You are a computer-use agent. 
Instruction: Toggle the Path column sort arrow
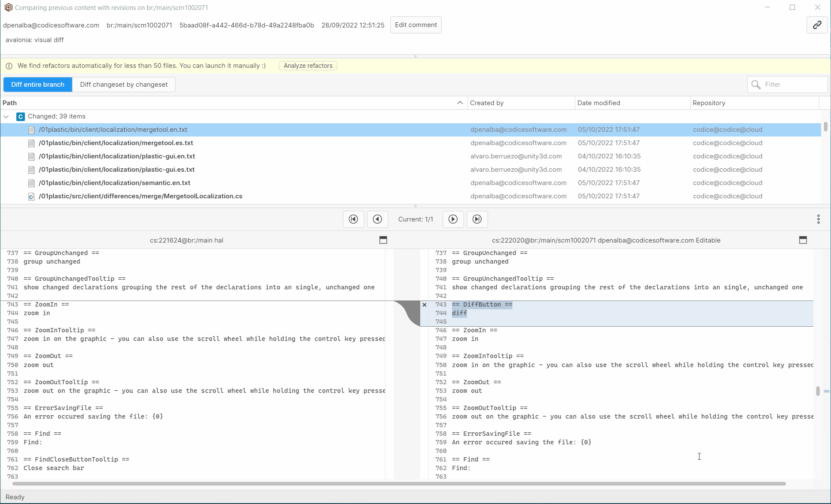(460, 103)
